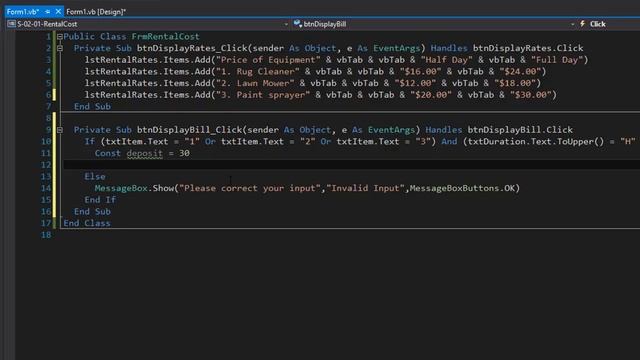The image size is (640, 360).
Task: Click the "$12.00" value
Action: pyautogui.click(x=415, y=83)
